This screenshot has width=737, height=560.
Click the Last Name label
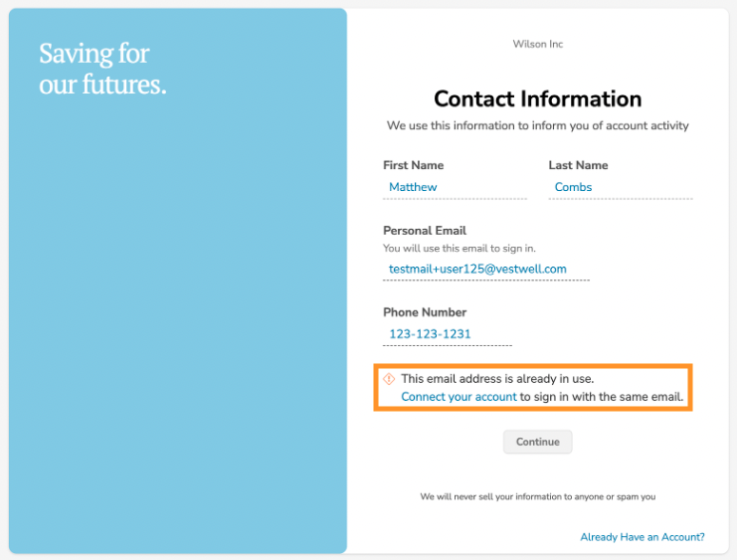coord(578,165)
